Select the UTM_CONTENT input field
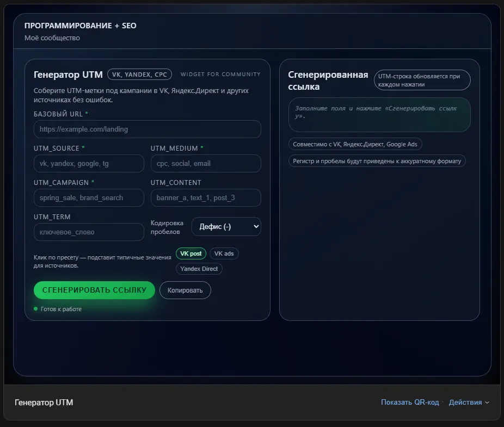 coord(206,198)
